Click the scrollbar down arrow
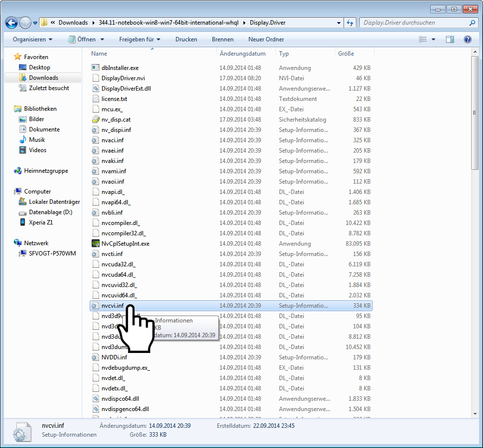483x448 pixels. coord(475,414)
